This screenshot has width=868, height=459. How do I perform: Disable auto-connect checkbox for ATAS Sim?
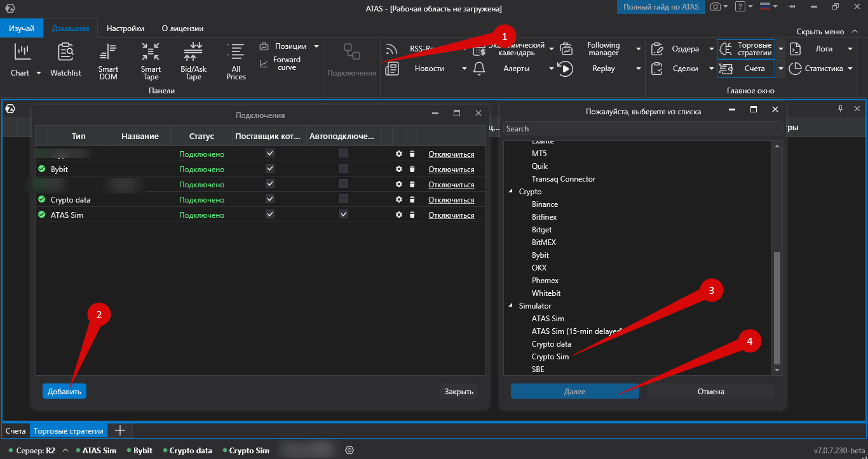344,215
